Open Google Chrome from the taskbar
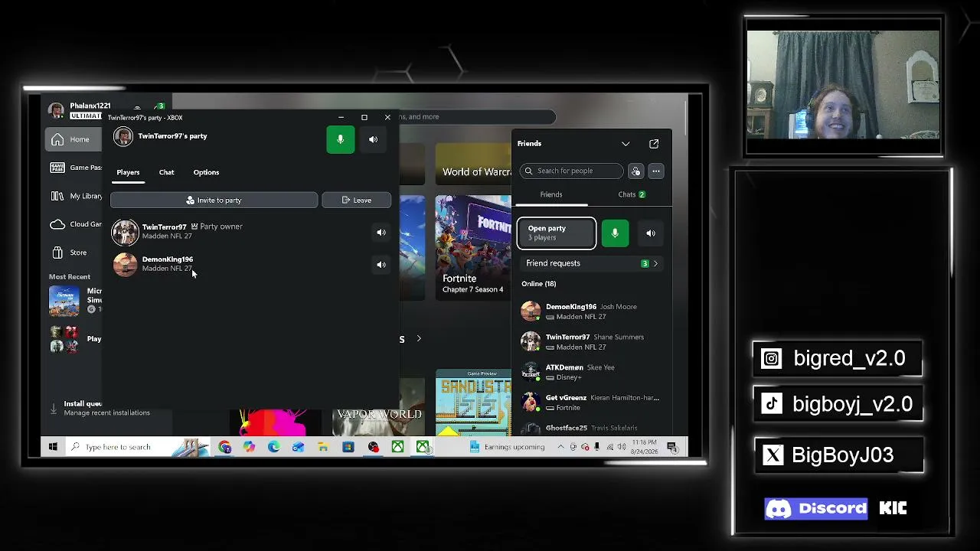 pos(224,447)
